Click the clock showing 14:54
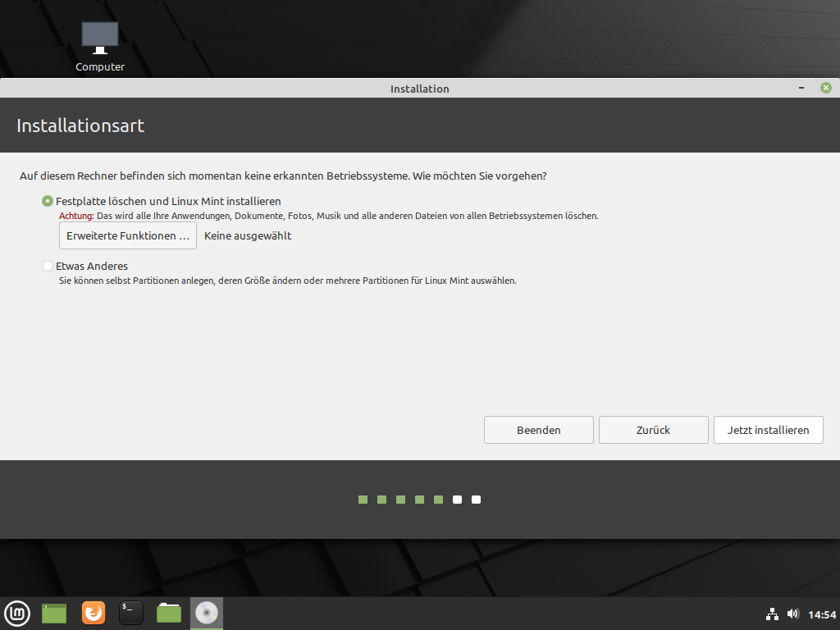840x630 pixels. (x=822, y=614)
